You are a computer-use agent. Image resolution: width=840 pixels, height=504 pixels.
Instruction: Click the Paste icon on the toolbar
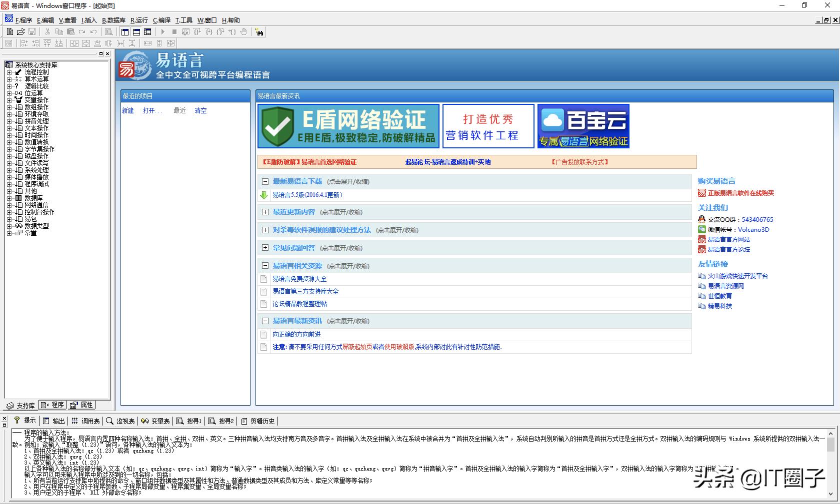click(x=71, y=31)
